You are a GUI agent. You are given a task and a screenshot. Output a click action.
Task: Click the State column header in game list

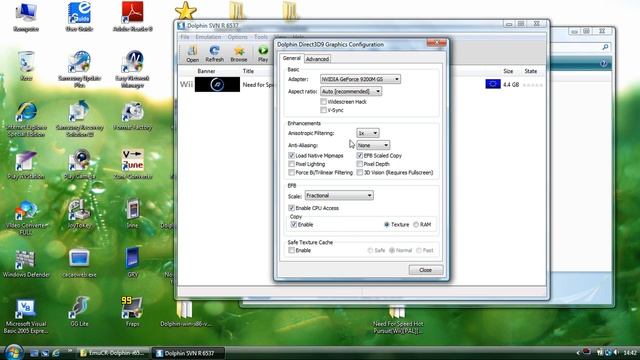click(531, 71)
